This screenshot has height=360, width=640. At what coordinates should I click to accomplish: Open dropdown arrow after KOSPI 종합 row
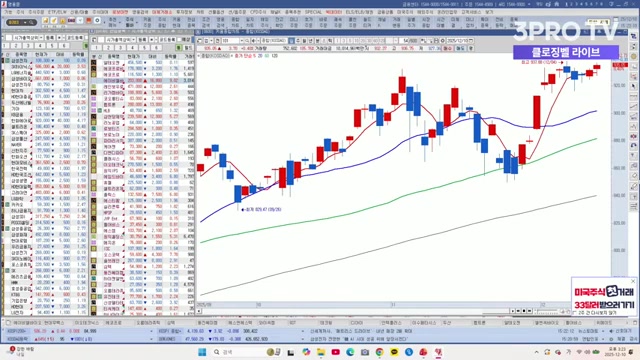tap(302, 331)
